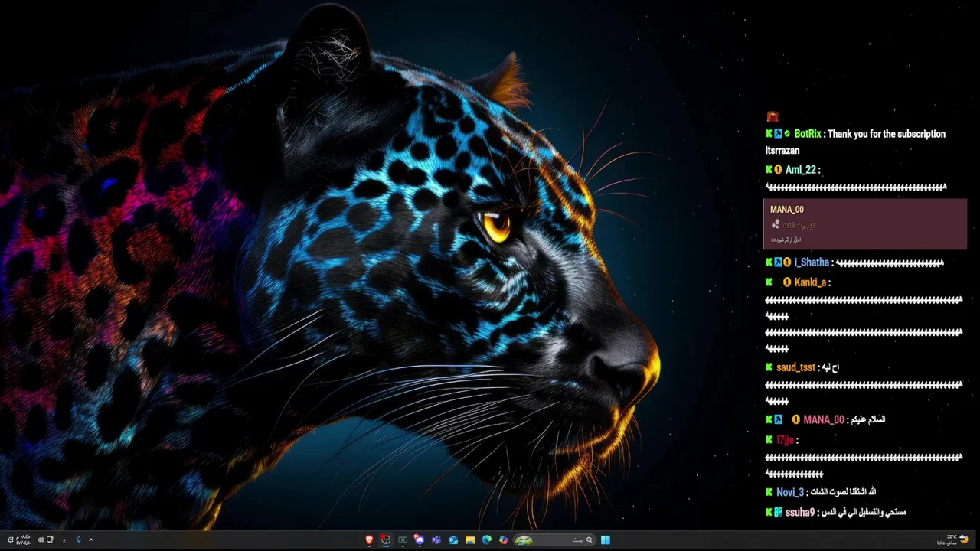Open Brave browser from the taskbar
Viewport: 980px width, 551px height.
click(369, 540)
